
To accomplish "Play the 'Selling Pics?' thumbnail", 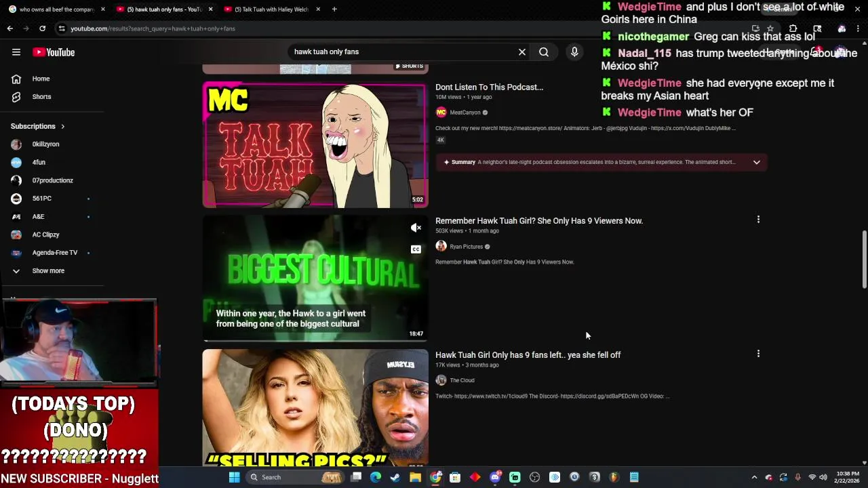I will coord(315,408).
